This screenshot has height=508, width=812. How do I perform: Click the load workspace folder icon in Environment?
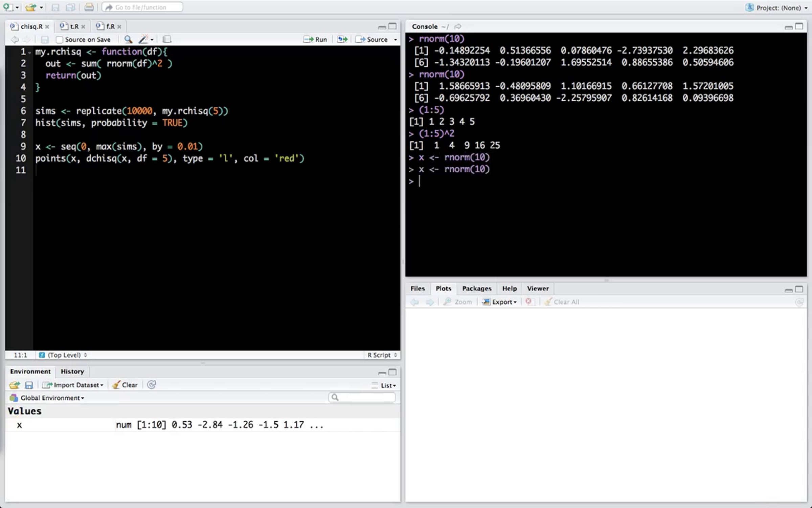tap(15, 385)
